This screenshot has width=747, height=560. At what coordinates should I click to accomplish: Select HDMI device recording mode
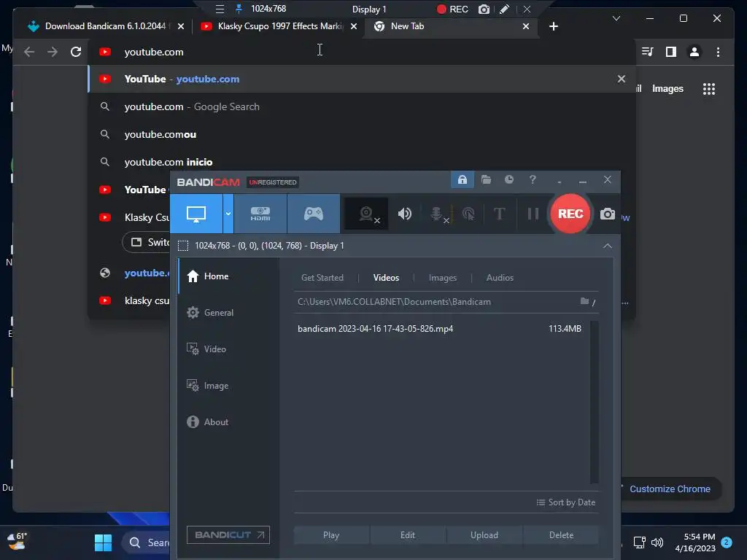(260, 214)
